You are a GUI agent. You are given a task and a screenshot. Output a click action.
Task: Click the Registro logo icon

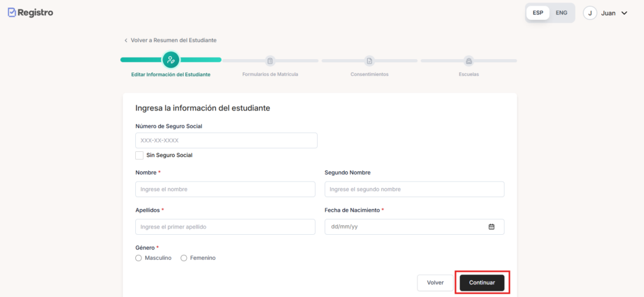[12, 13]
